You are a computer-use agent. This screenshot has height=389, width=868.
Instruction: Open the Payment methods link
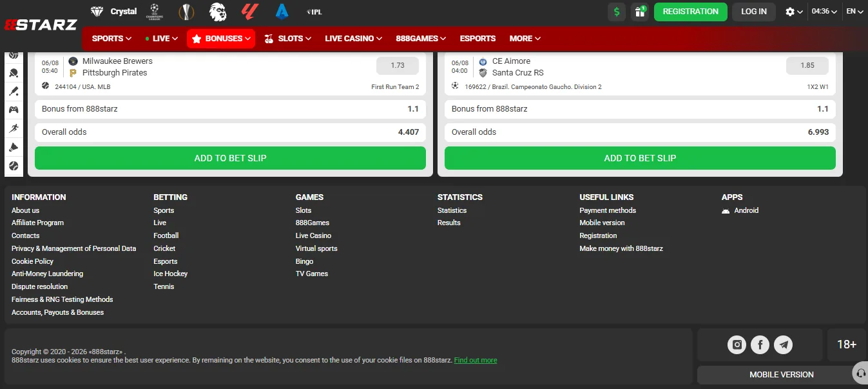[x=608, y=210]
